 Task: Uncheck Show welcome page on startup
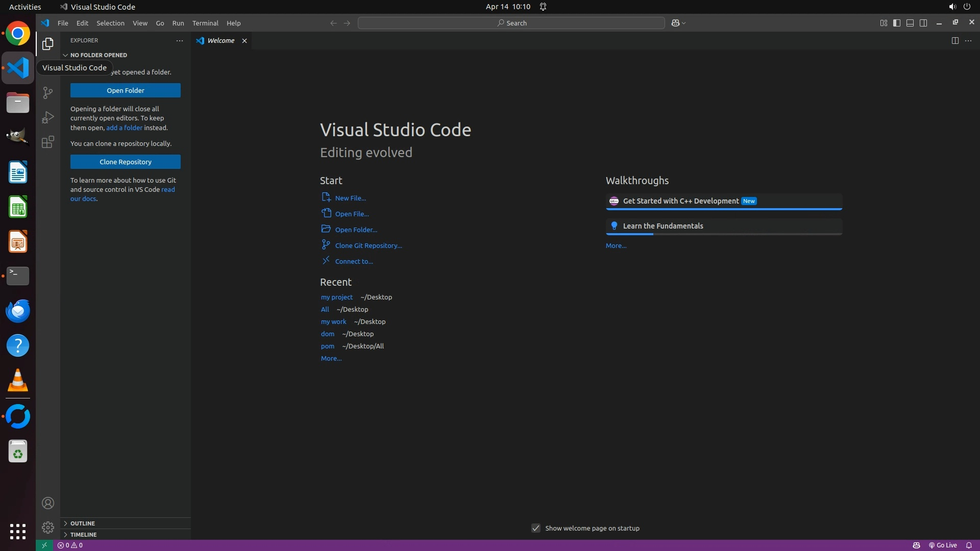pos(535,528)
